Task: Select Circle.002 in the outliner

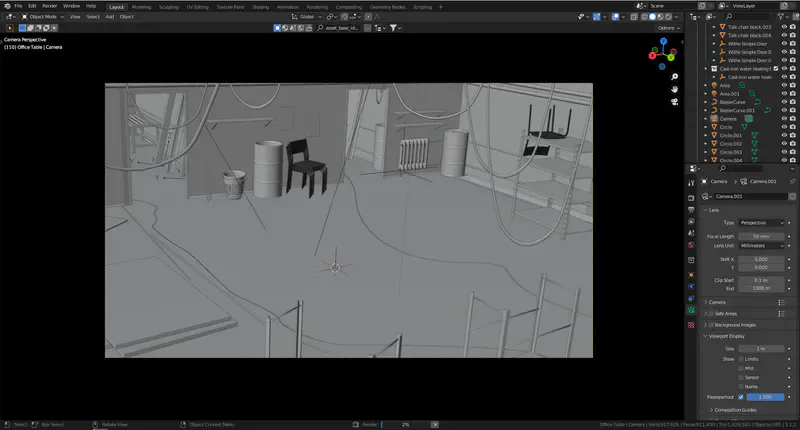Action: [731, 144]
